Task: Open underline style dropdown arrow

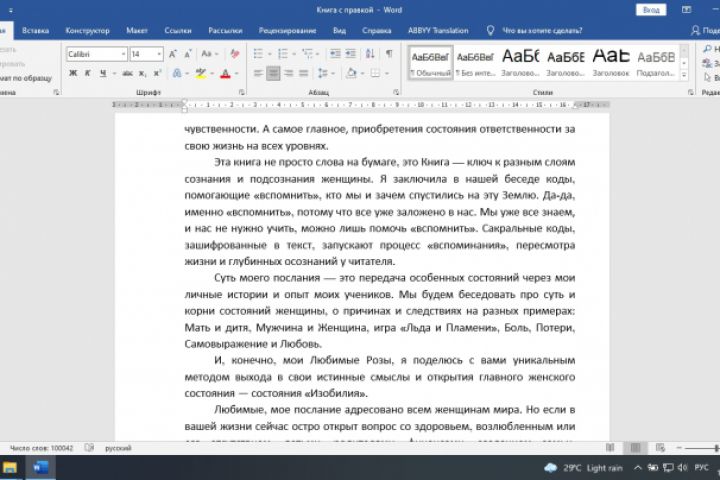Action: coord(114,73)
